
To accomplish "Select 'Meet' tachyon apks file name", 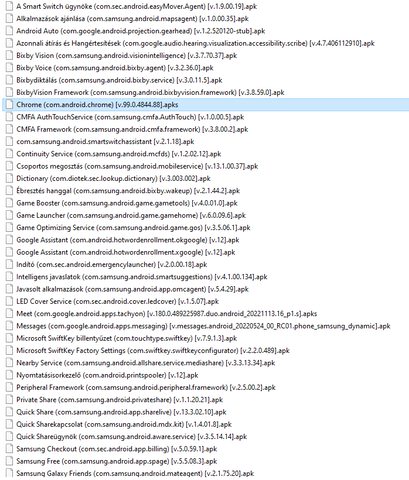I will click(x=167, y=314).
